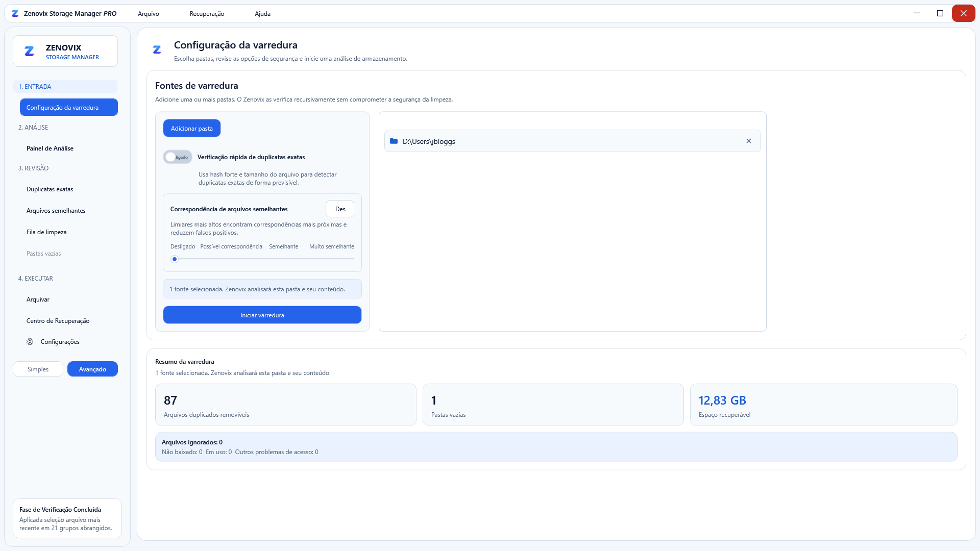Click the Z icon beside Configuração da varredura heading
980x551 pixels.
click(x=157, y=49)
